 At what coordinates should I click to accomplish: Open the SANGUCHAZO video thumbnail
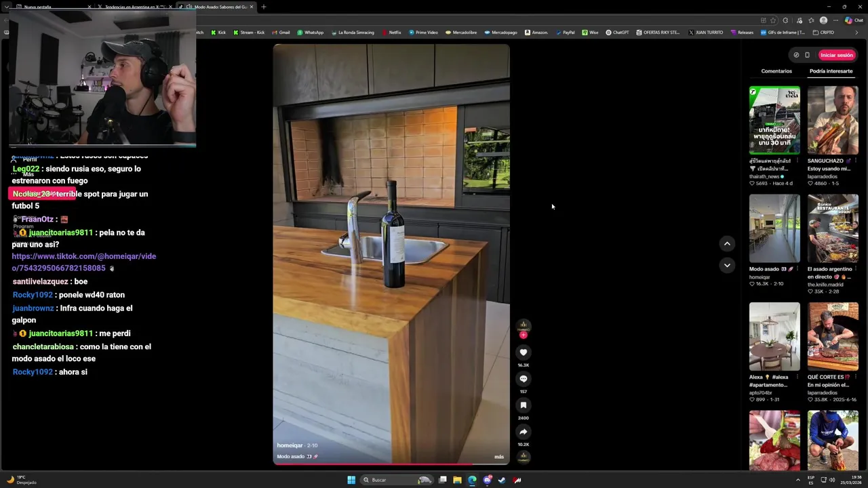833,120
